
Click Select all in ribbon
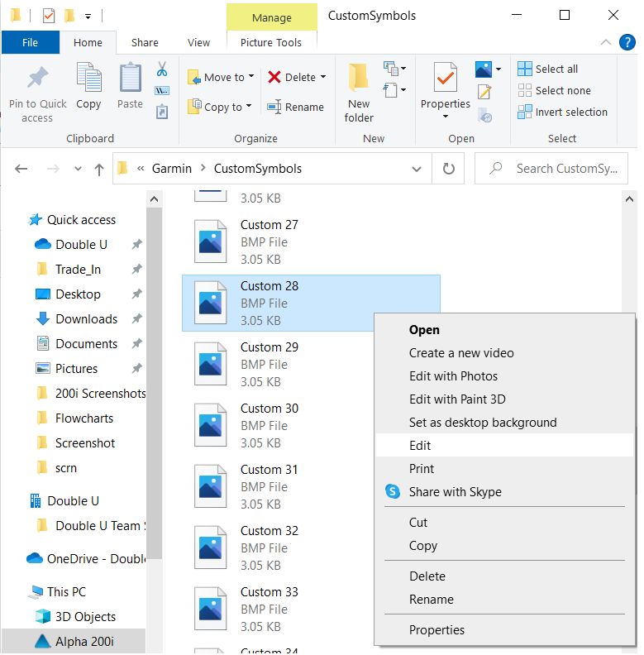548,69
